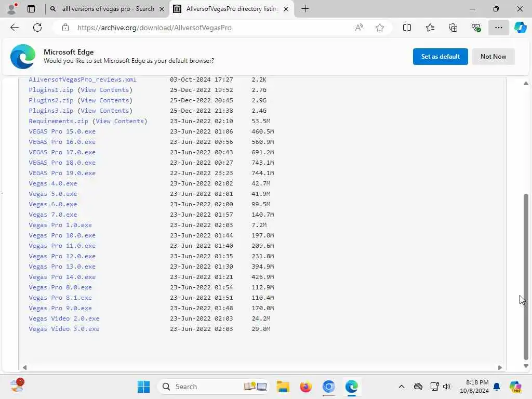Open File Explorer from taskbar

[x=283, y=387]
